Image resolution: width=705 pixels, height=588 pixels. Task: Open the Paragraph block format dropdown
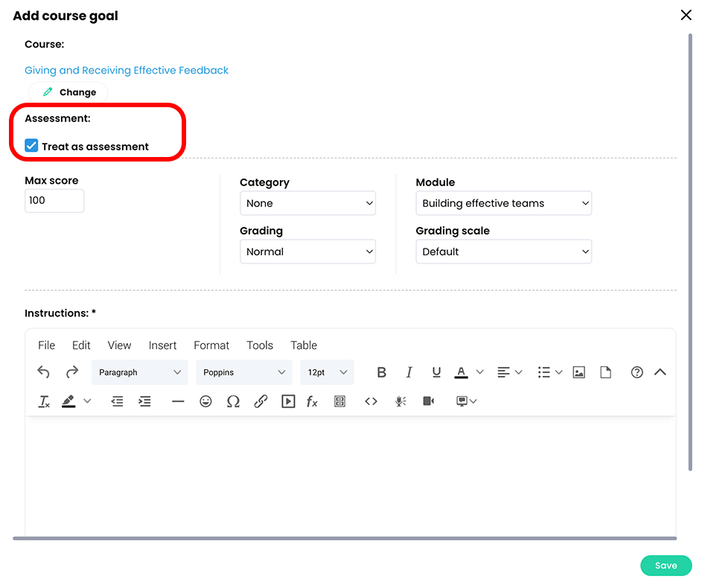point(140,372)
